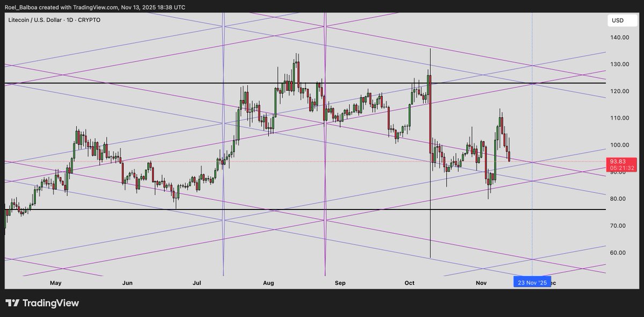Viewport: 644px width, 317px height.
Task: Click the Oct label on time axis
Action: [x=410, y=282]
